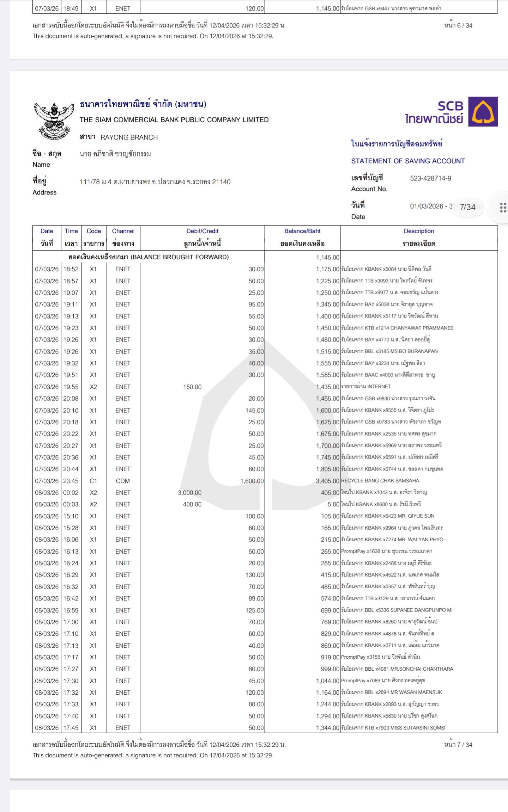Screen dimensions: 508x812
Task: Click the BALANCE BROUGHT FORWARD row
Action: pyautogui.click(x=149, y=257)
